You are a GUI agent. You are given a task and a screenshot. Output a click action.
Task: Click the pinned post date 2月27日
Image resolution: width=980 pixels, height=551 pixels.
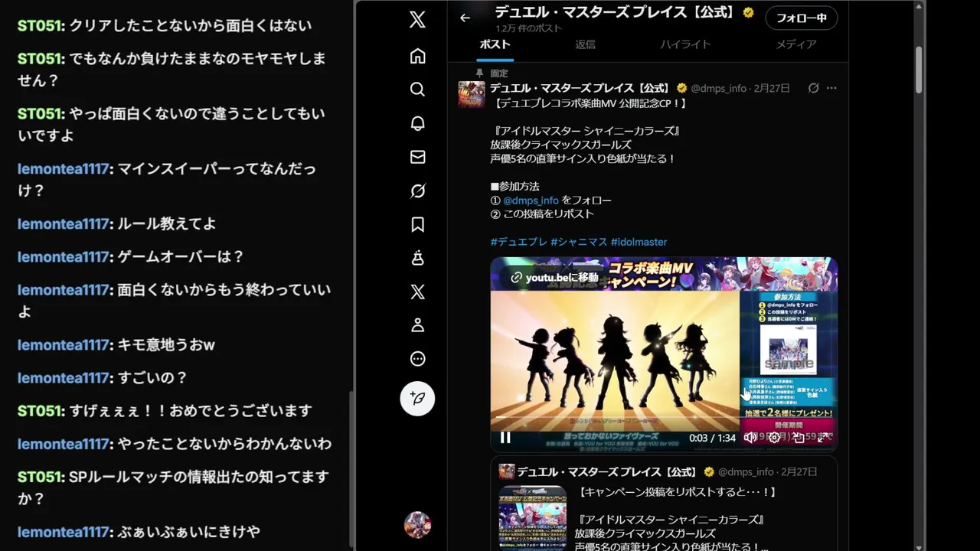click(770, 88)
